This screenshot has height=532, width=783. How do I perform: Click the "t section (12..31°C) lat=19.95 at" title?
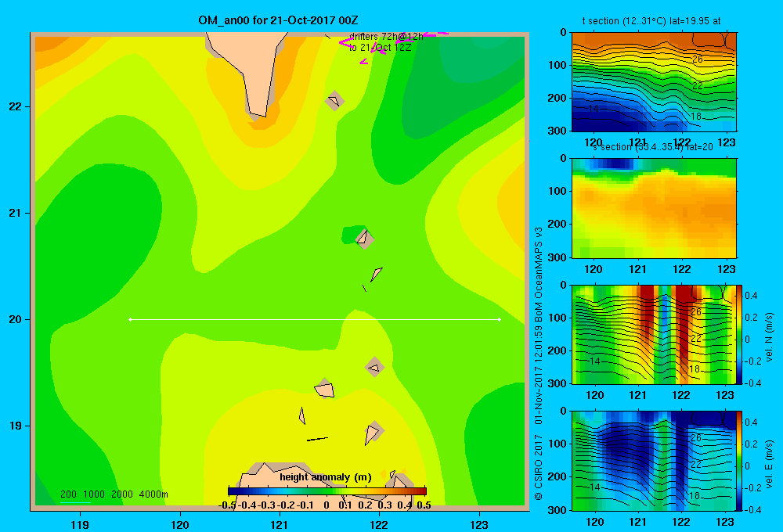[x=651, y=21]
